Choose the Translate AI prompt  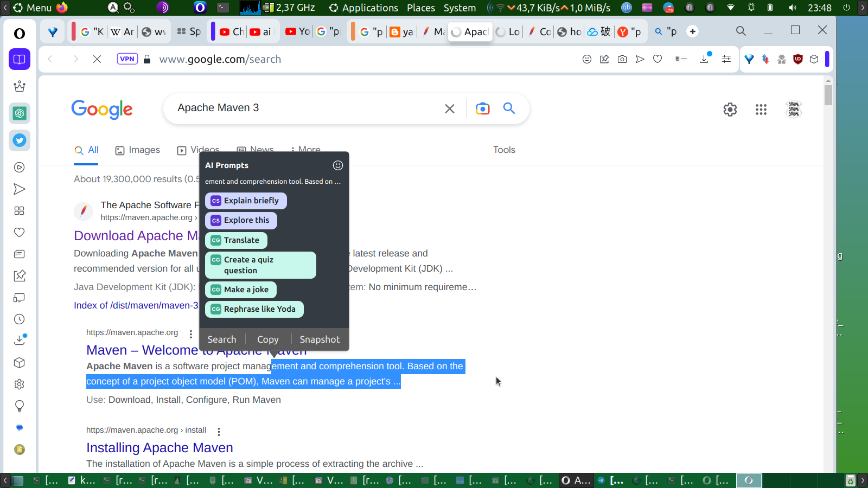pyautogui.click(x=236, y=240)
